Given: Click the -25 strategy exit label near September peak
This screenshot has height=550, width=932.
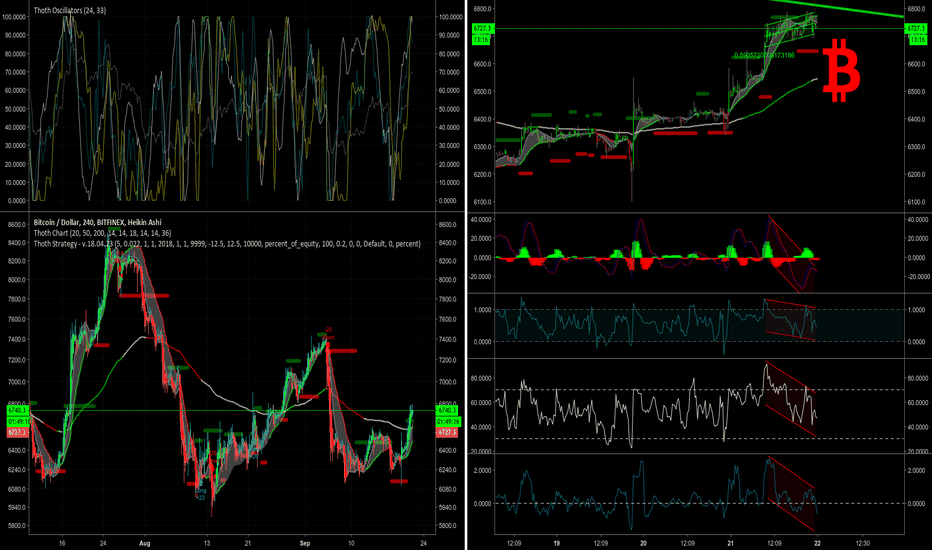Looking at the screenshot, I should [329, 331].
